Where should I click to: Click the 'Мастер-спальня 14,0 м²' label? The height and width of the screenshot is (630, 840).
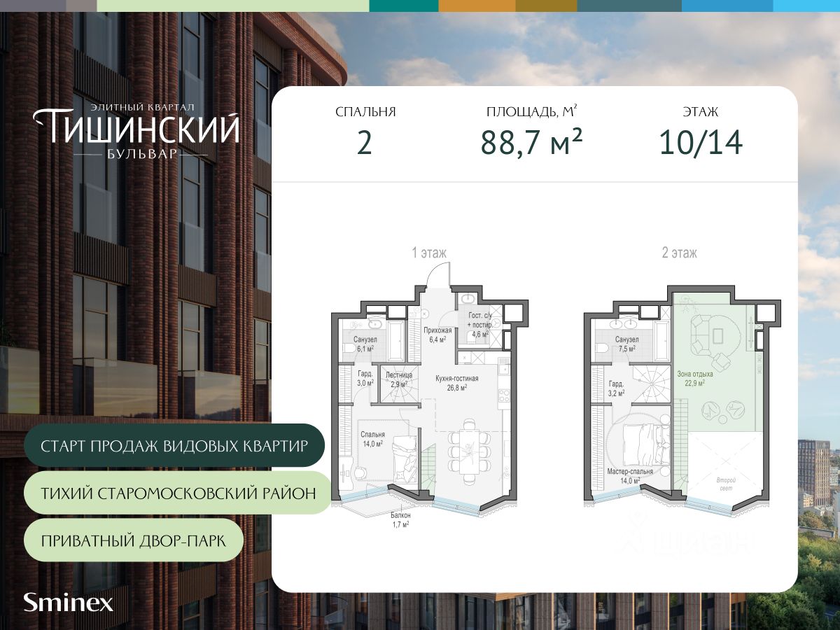pos(630,475)
